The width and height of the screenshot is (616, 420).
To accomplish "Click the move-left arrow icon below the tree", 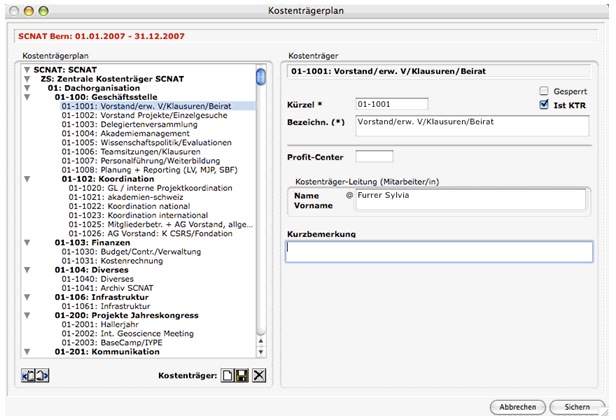I will (x=26, y=374).
